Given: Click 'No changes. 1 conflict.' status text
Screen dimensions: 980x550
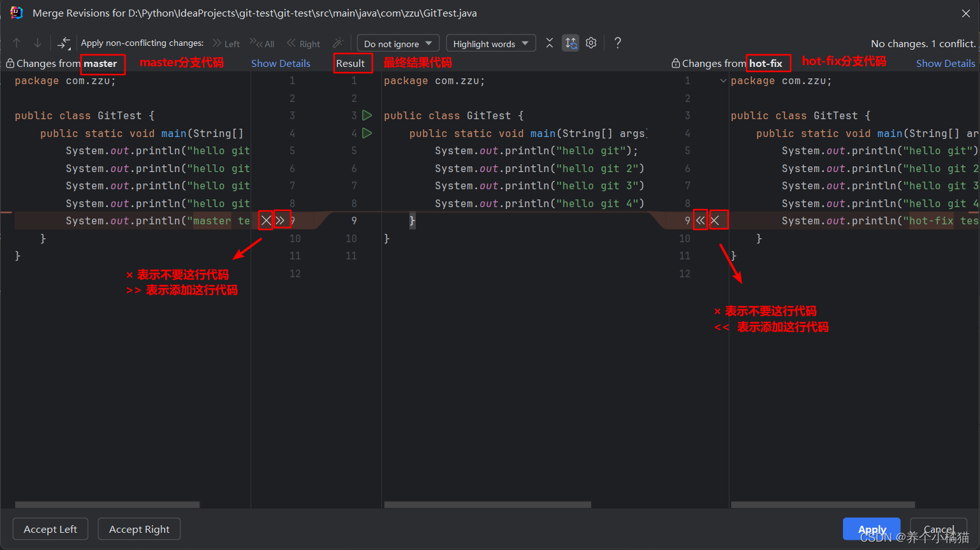Looking at the screenshot, I should pos(923,43).
